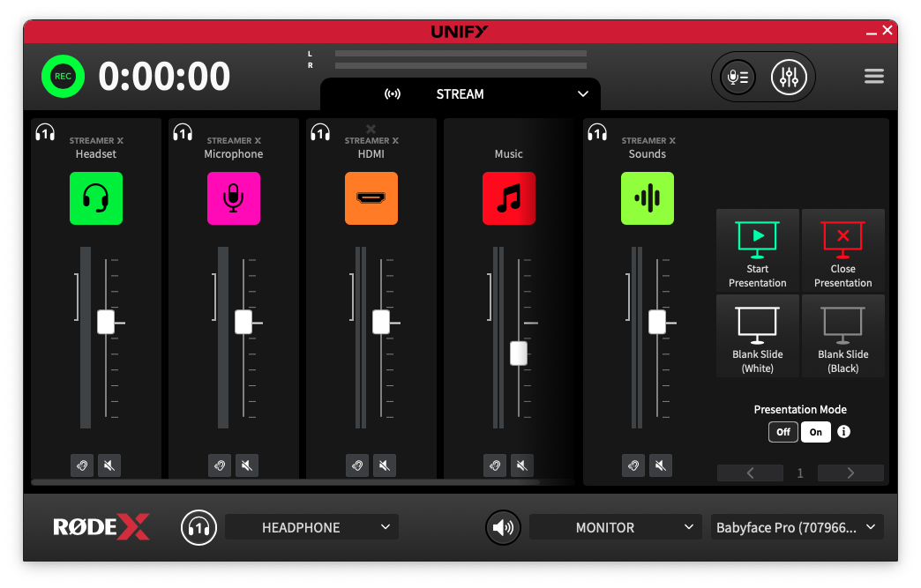Click the Music volume fader handle
Viewport: 921px width, 588px height.
pos(519,354)
